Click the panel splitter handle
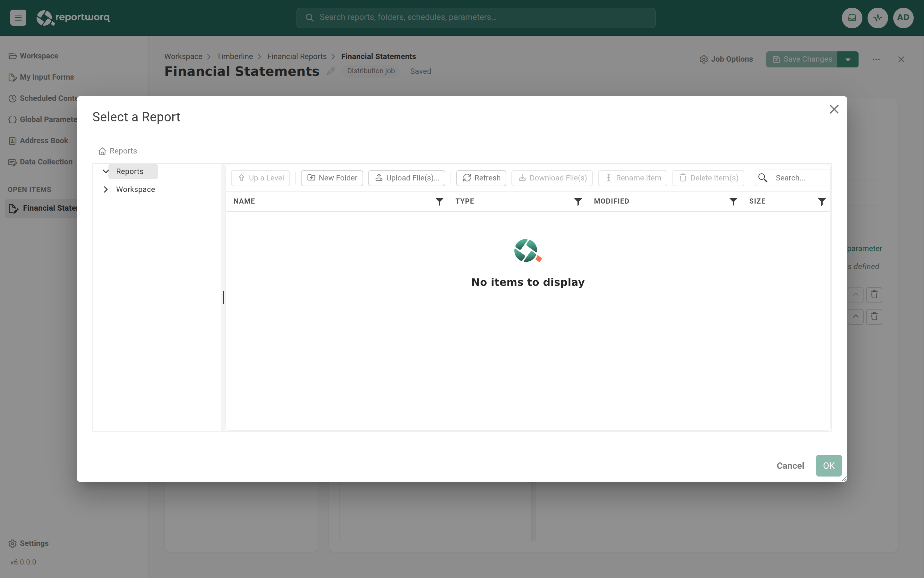 coord(223,297)
